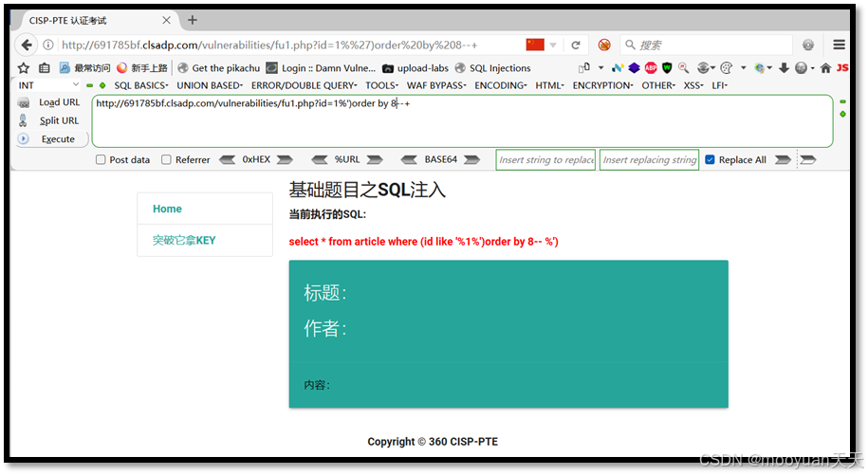
Task: Open the 突破它拿KEY link
Action: (184, 240)
